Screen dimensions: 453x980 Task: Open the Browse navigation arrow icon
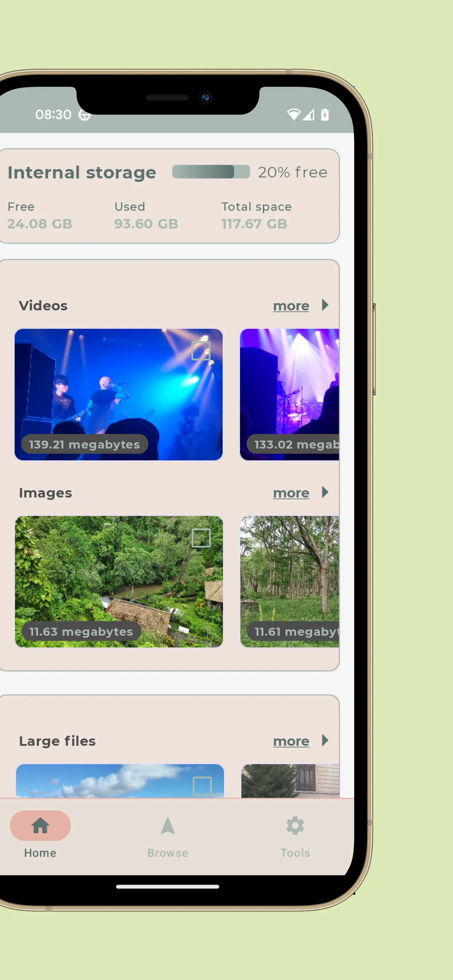(168, 825)
